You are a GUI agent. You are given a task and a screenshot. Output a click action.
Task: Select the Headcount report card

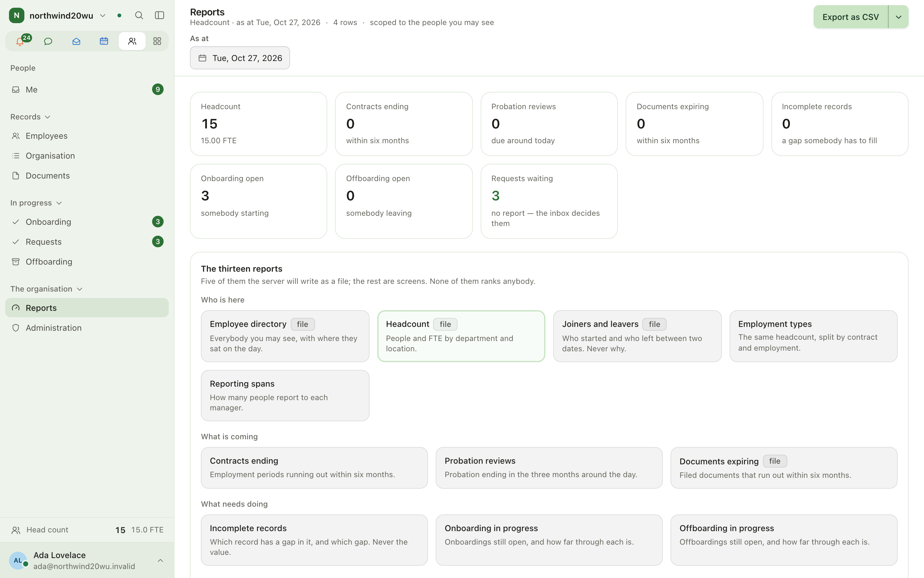[x=461, y=336]
